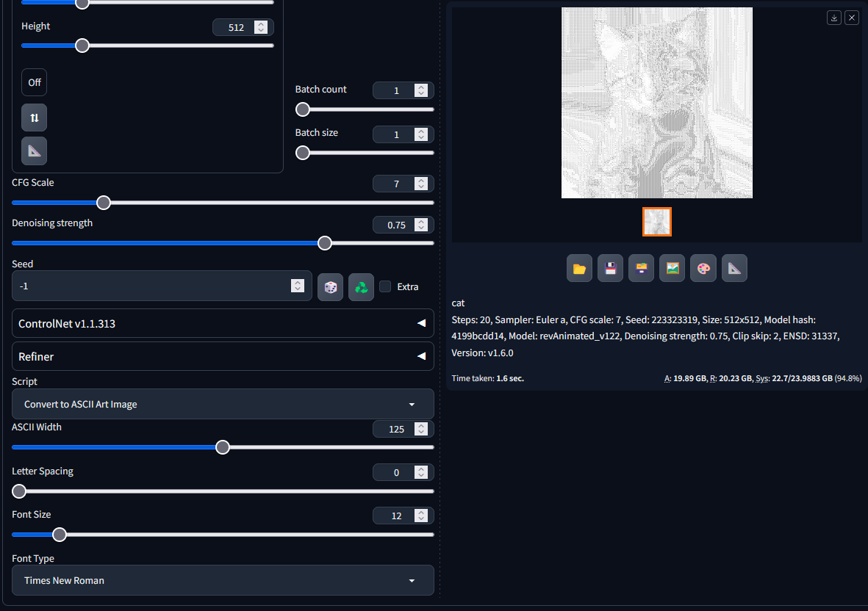Click inside the Seed input field
The width and height of the screenshot is (868, 611).
pyautogui.click(x=147, y=286)
